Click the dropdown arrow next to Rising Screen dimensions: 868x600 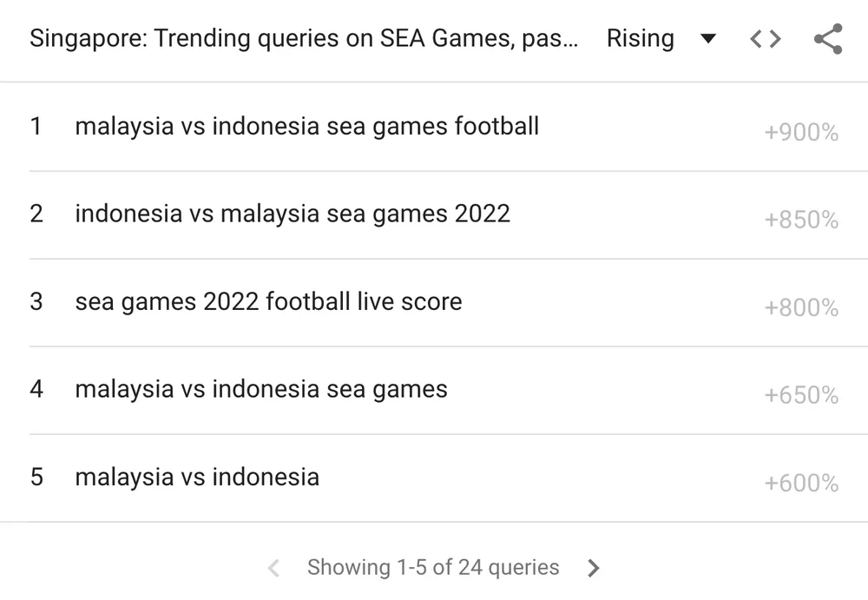click(x=707, y=39)
